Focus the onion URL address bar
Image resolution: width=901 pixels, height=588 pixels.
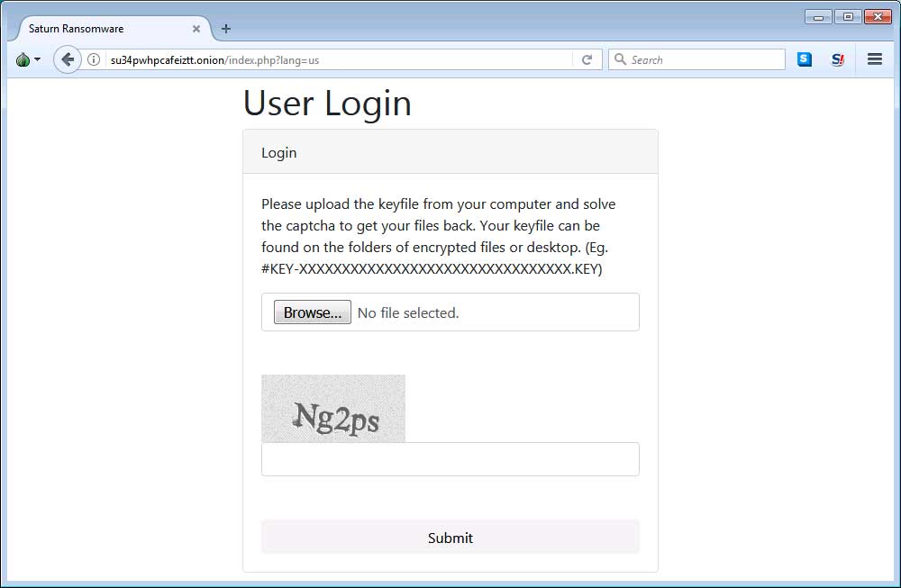(x=339, y=59)
